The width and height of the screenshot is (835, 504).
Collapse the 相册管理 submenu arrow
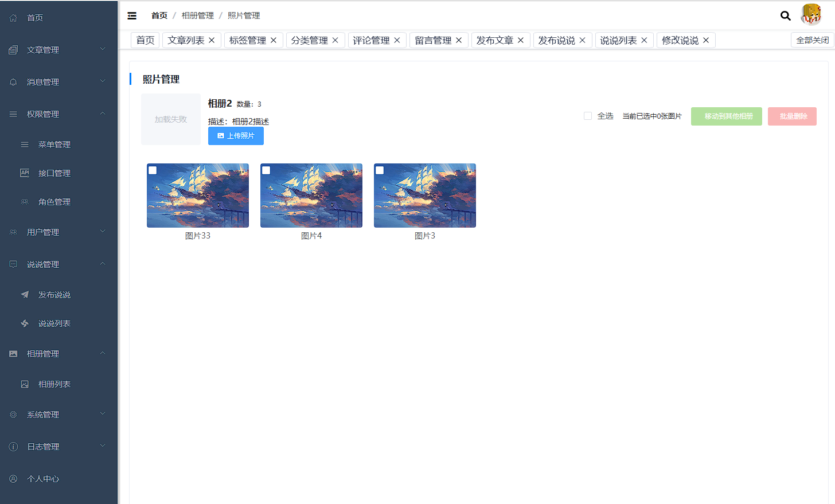click(103, 353)
